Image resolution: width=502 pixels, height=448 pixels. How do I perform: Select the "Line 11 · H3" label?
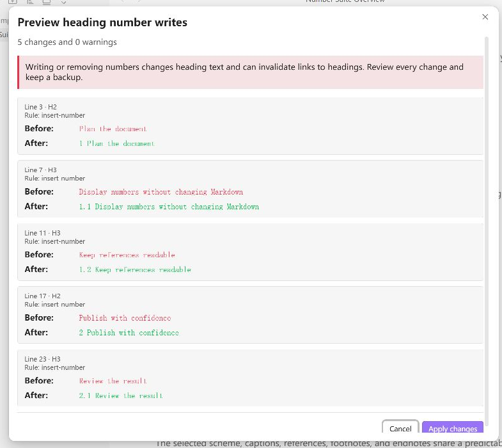tap(43, 233)
